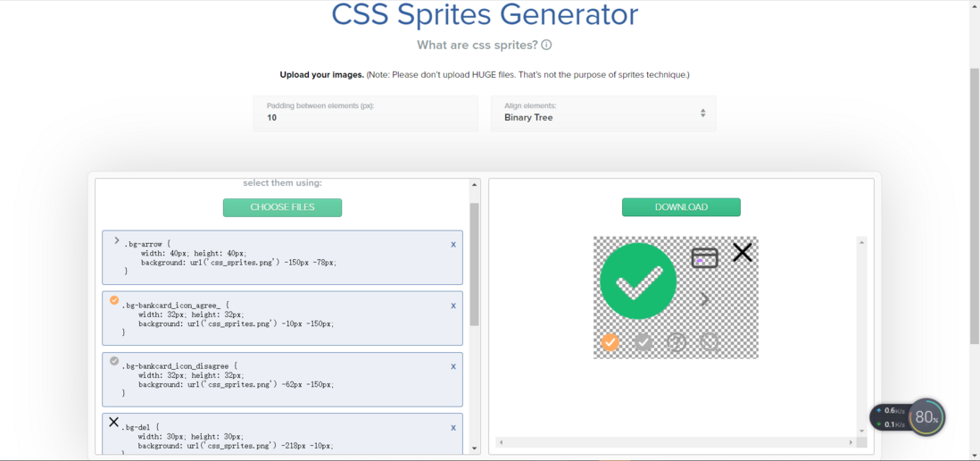Click the 'select them using:' text
This screenshot has width=980, height=461.
[x=283, y=183]
